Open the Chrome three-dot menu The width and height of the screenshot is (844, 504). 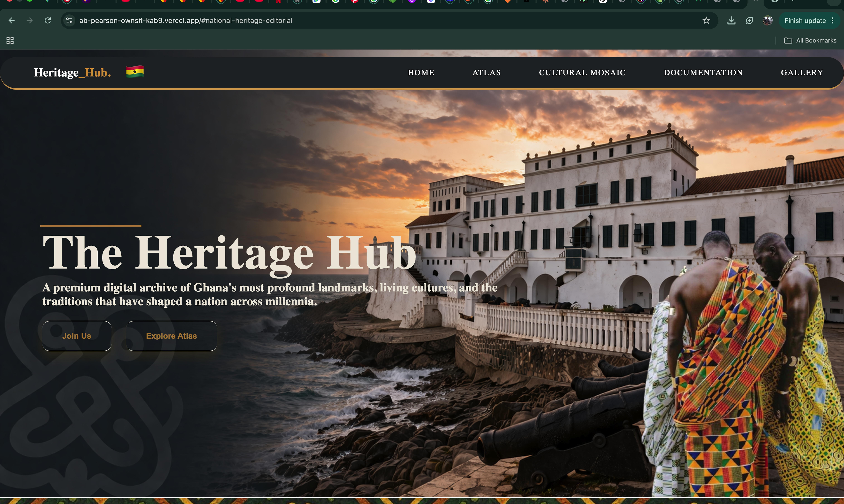tap(832, 20)
